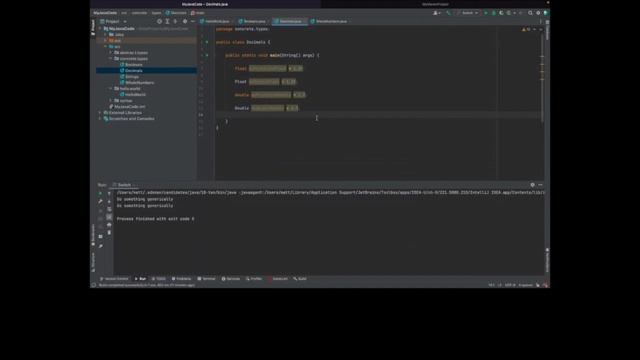The height and width of the screenshot is (360, 640).
Task: Collapse the concrete.types package arrow
Action: point(111,59)
